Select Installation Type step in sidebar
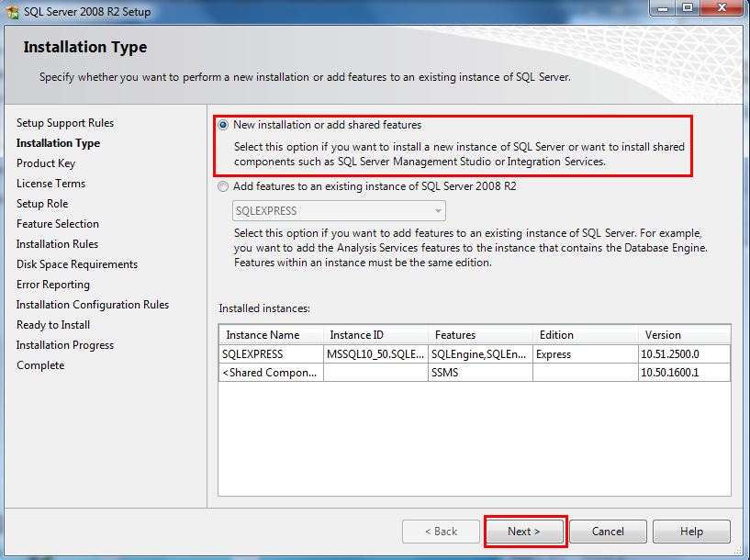Viewport: 750px width, 560px height. click(59, 143)
